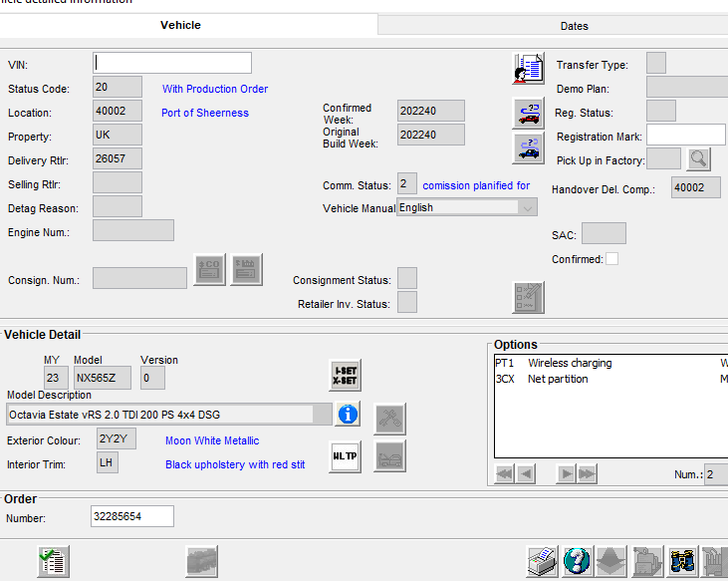This screenshot has height=581, width=728.
Task: Click the Property field showing UK
Action: click(118, 135)
